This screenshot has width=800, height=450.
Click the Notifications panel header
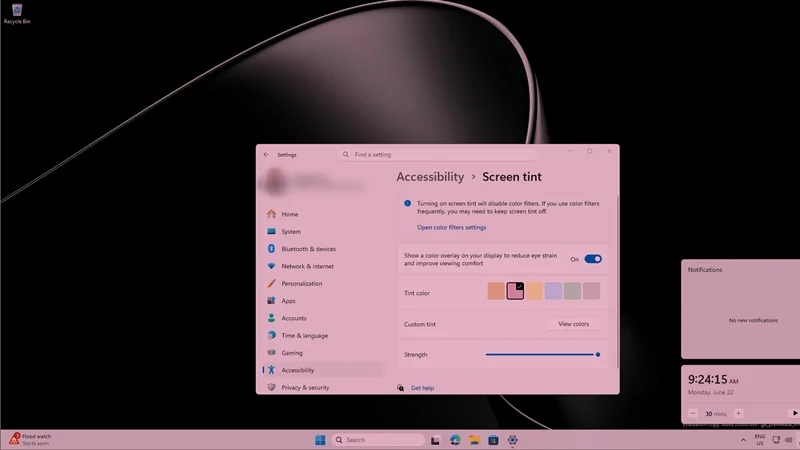[x=705, y=270]
